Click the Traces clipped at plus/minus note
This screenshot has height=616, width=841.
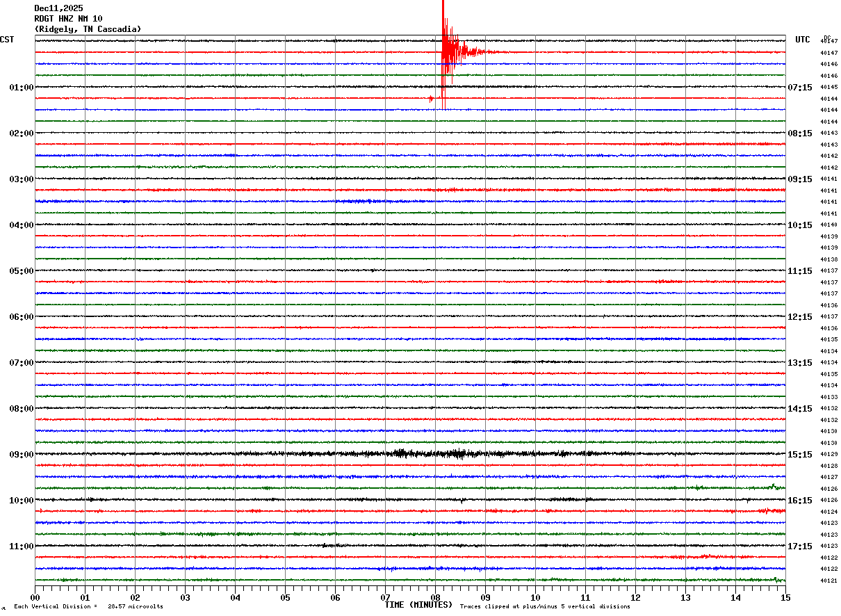545,607
